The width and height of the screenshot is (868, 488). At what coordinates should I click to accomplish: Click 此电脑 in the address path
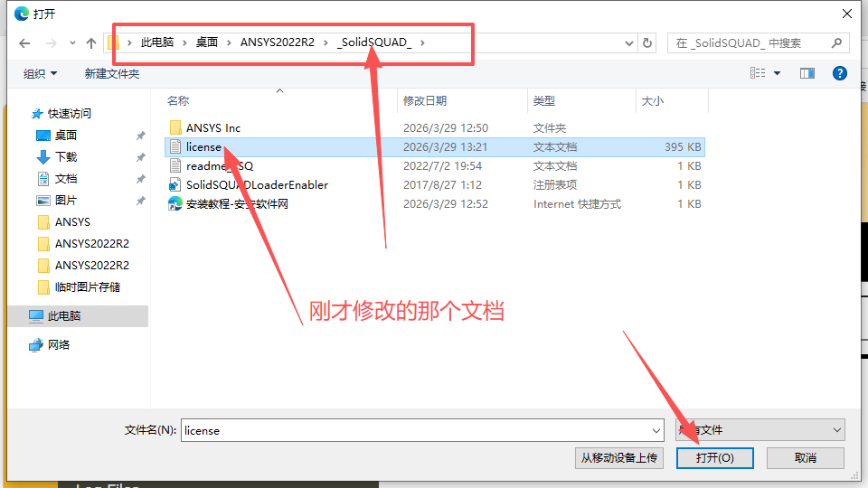157,42
